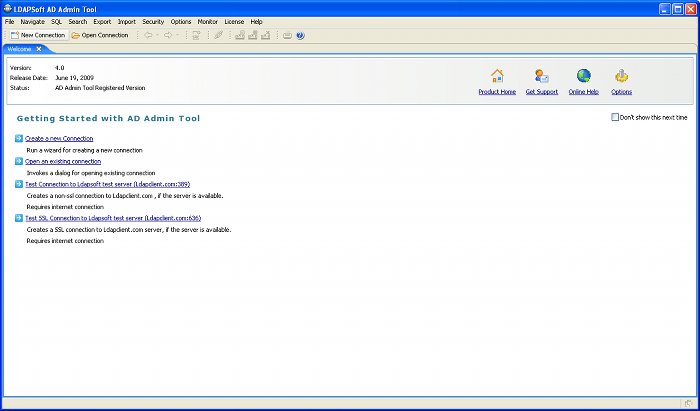
Task: Click the blue help icon in toolbar
Action: 300,35
